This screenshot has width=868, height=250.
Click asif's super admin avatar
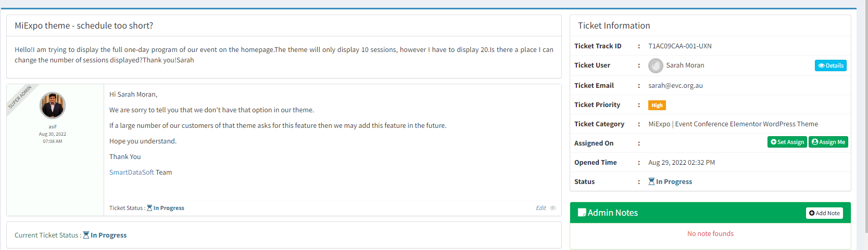click(x=53, y=106)
